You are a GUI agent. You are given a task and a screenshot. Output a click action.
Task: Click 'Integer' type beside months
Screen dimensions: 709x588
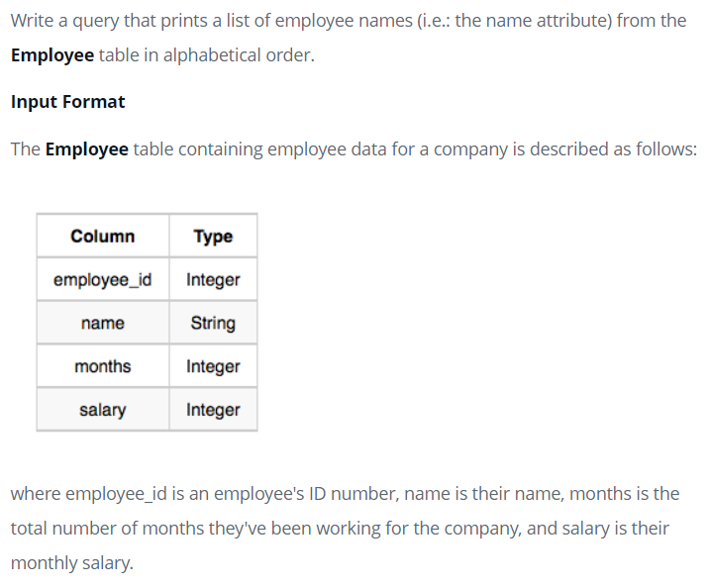(x=213, y=366)
